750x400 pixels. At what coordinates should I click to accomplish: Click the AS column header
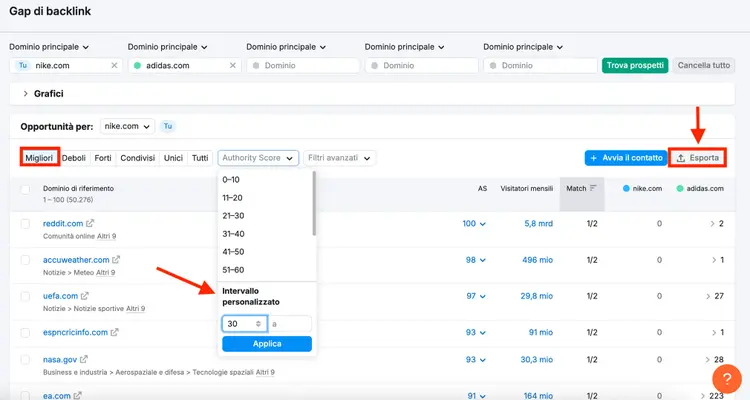482,189
